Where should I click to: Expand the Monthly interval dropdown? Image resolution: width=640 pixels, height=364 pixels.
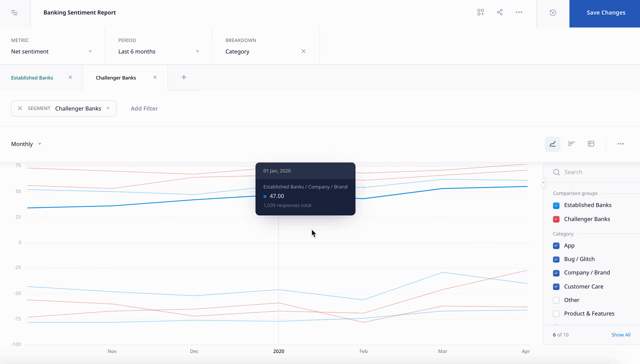pos(26,144)
